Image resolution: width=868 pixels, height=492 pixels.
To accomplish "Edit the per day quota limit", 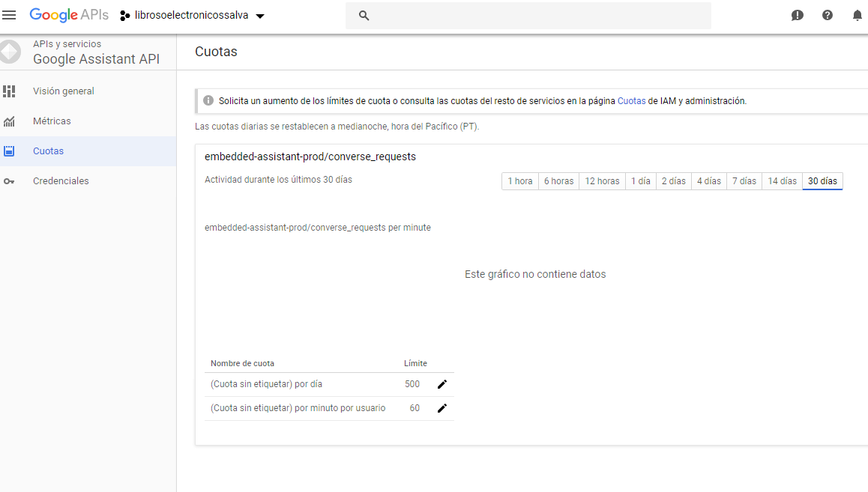I will point(442,384).
